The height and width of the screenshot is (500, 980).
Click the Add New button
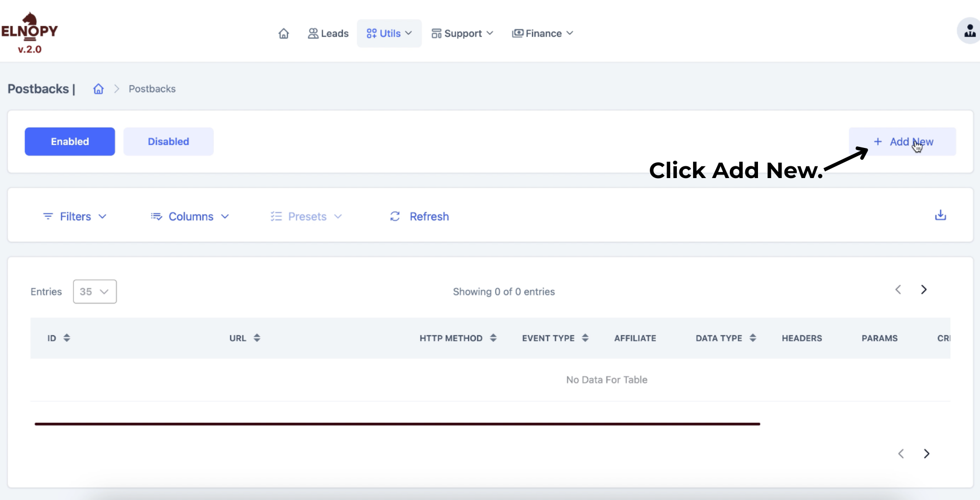click(x=902, y=142)
